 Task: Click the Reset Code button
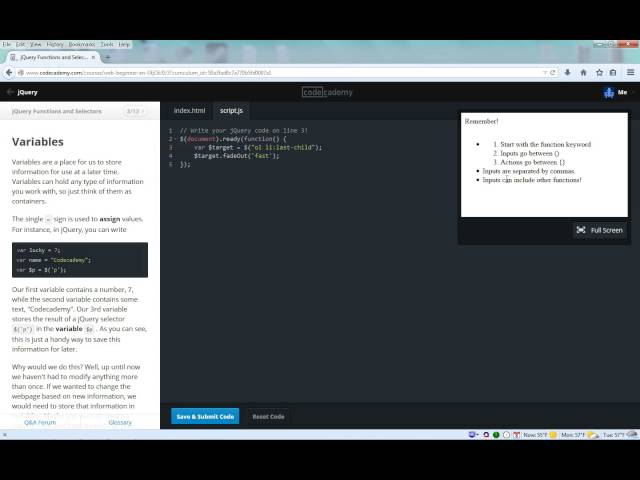tap(268, 417)
